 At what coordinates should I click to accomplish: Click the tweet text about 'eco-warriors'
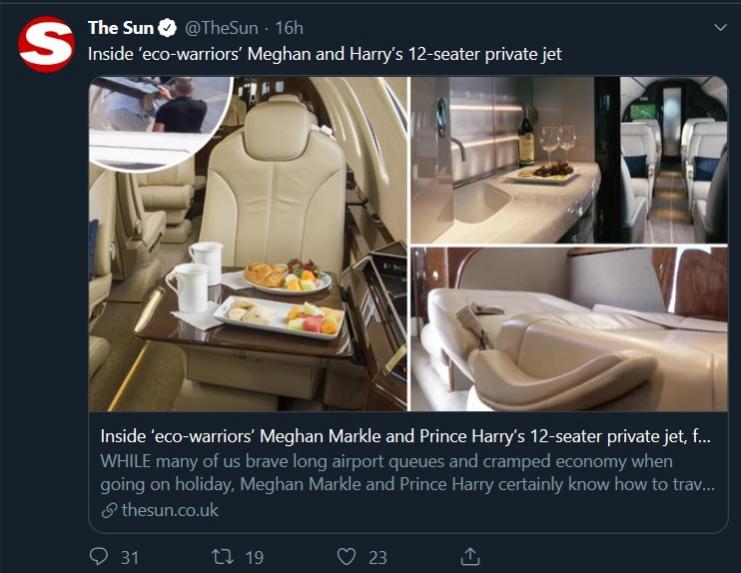[x=325, y=54]
